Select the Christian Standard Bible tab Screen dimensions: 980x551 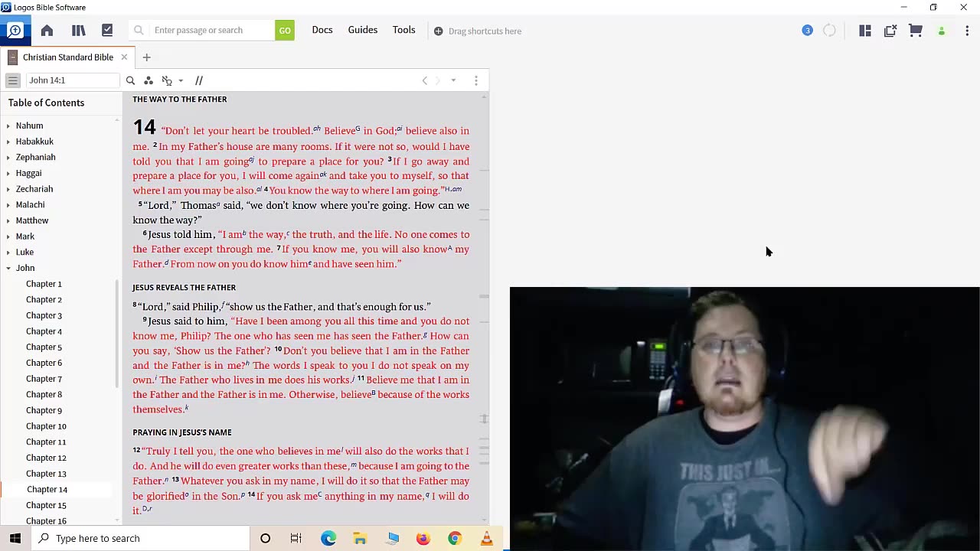[68, 57]
